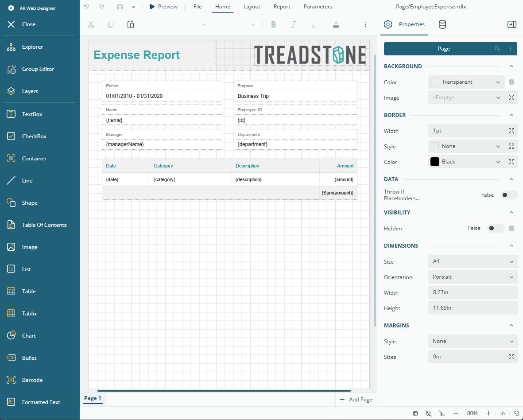
Task: Select the Container tool
Action: [27, 159]
